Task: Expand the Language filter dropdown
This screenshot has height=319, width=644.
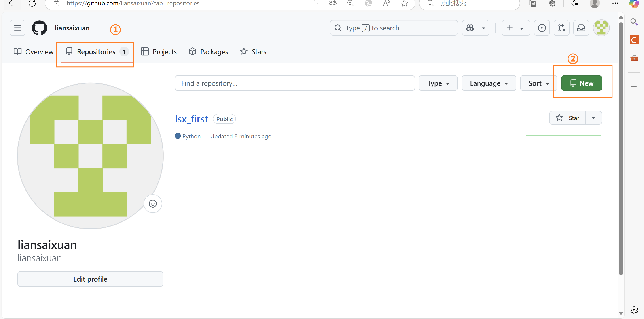Action: (x=489, y=83)
